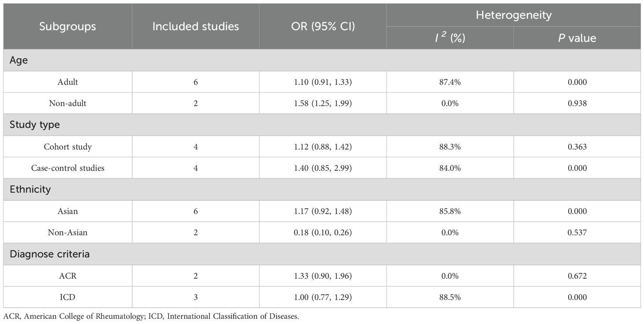Click the ICD row label
The height and width of the screenshot is (324, 644).
pos(67,297)
